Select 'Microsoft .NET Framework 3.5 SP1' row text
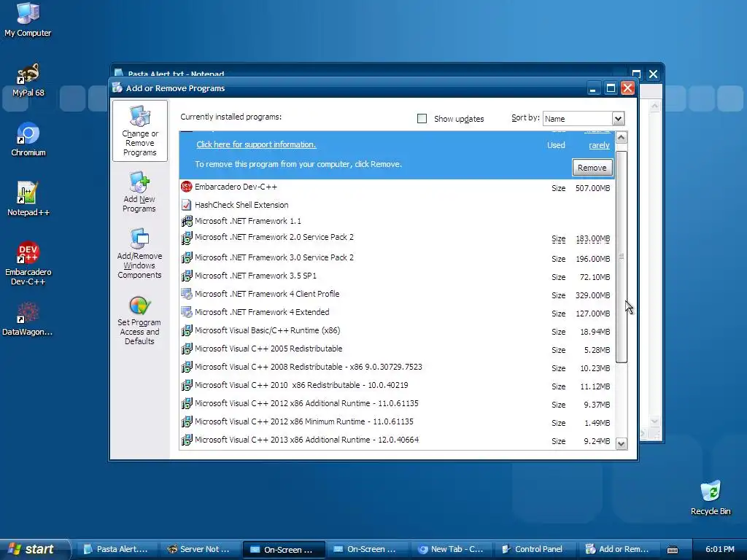747x560 pixels. point(255,276)
